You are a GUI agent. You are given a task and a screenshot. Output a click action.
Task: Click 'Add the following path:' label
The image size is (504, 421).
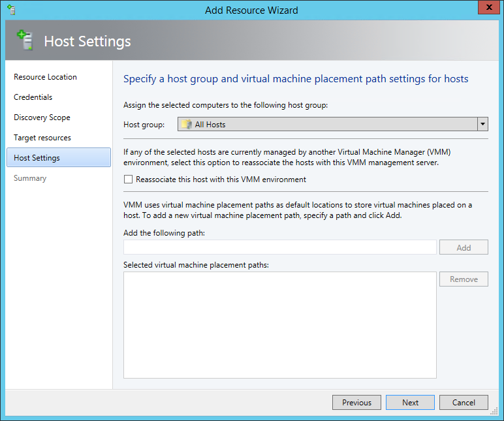point(165,232)
